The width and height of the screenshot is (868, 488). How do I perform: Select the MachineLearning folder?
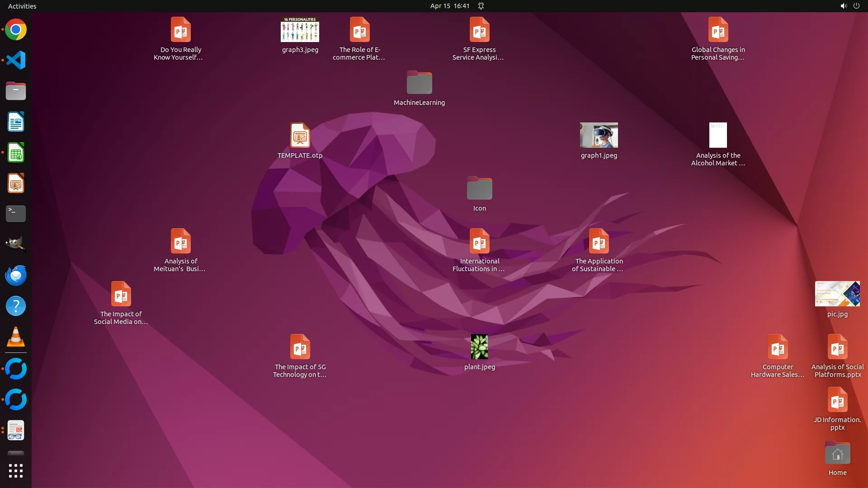419,83
